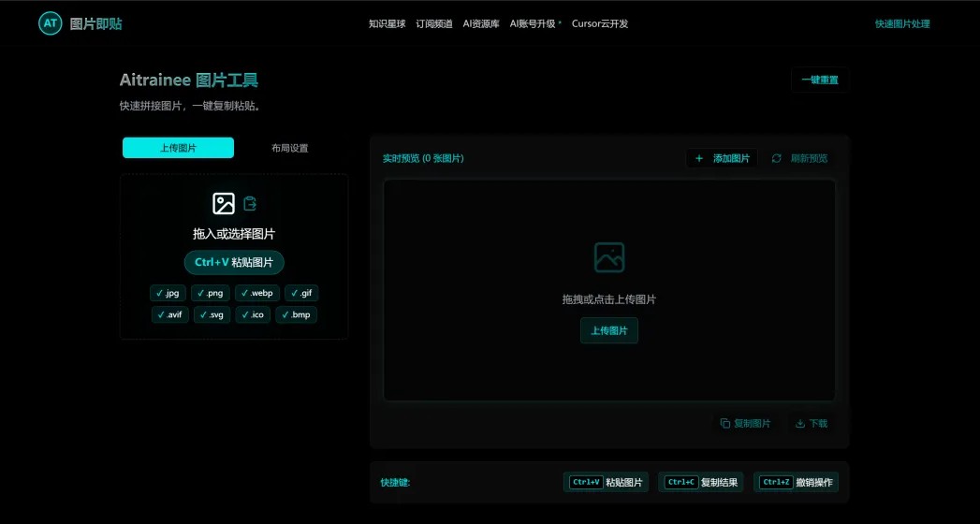Viewport: 980px width, 524px height.
Task: Click the refresh icon next to 刷新预览
Action: click(776, 159)
